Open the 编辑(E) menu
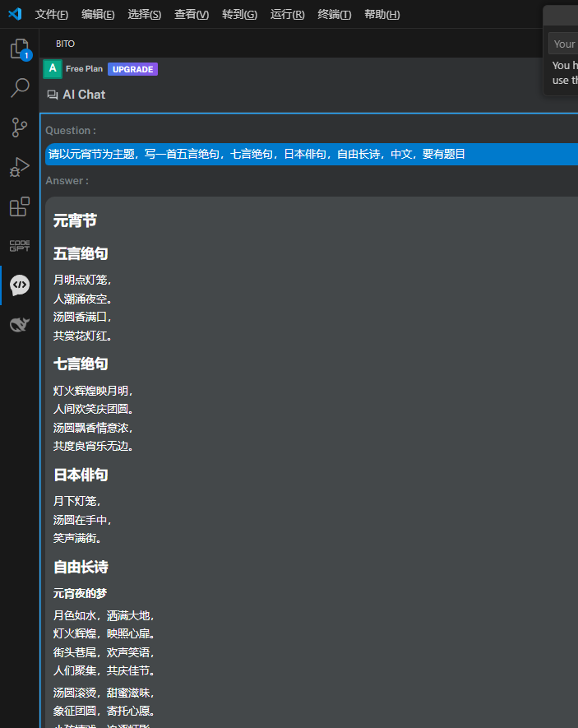 pyautogui.click(x=98, y=14)
